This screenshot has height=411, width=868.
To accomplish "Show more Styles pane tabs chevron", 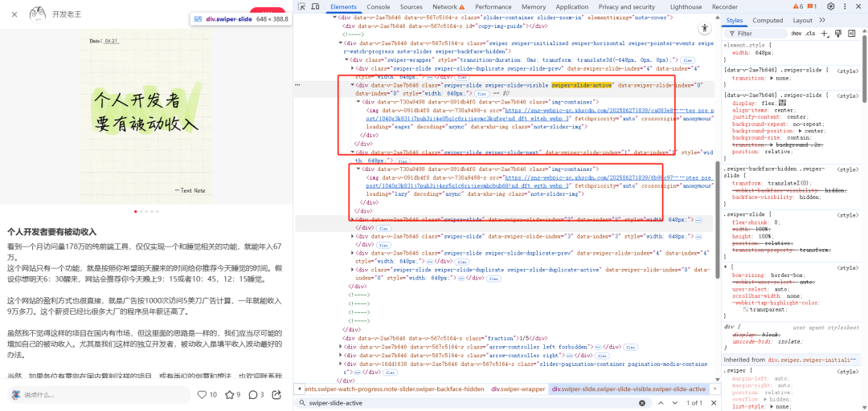I will point(821,20).
